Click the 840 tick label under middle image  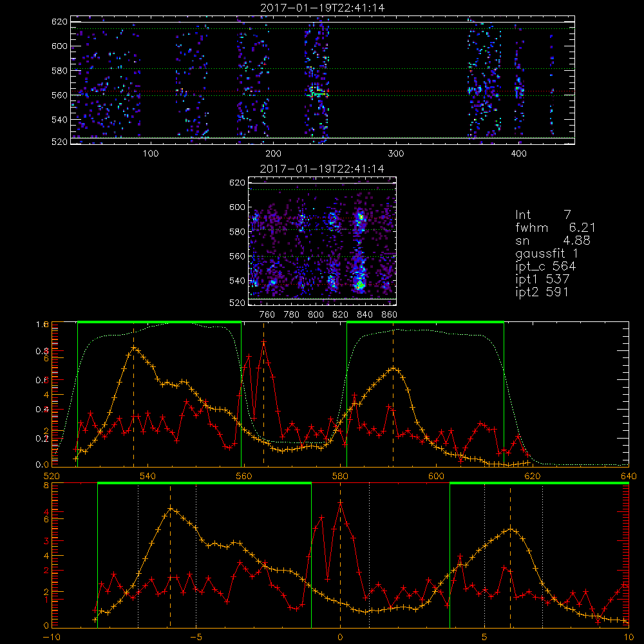(x=365, y=315)
